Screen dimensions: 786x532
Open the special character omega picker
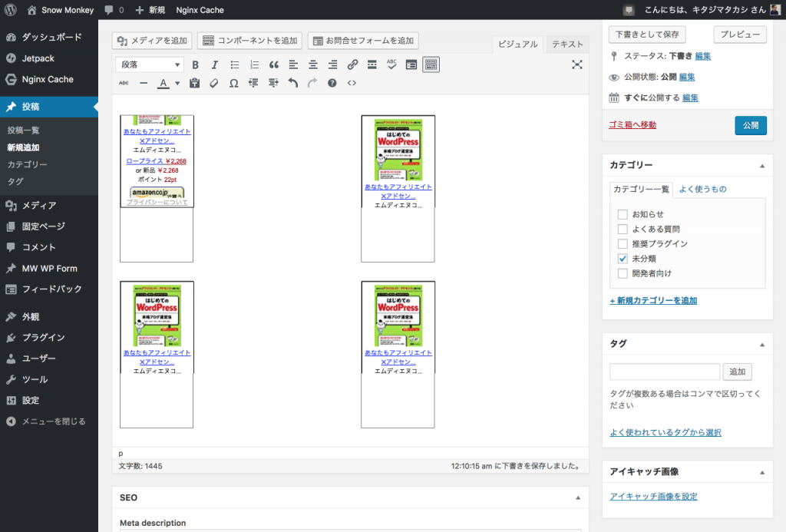pos(233,83)
